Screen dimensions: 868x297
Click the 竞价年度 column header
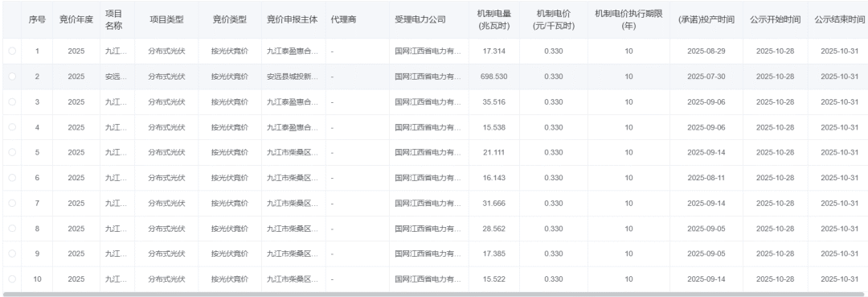76,19
